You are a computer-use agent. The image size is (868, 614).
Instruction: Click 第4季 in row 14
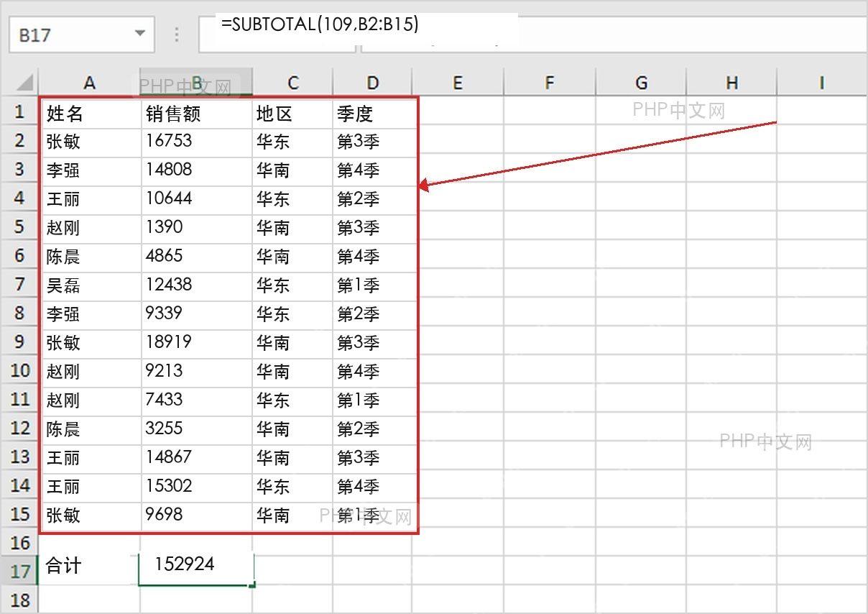point(374,487)
